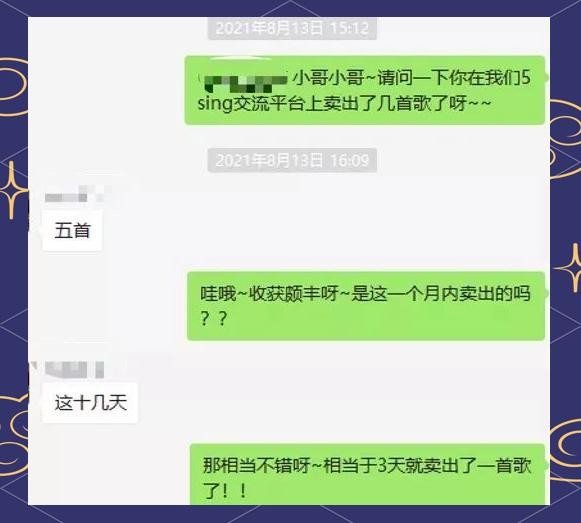Click the question marks in the second green bubble
This screenshot has height=523, width=581.
click(213, 318)
